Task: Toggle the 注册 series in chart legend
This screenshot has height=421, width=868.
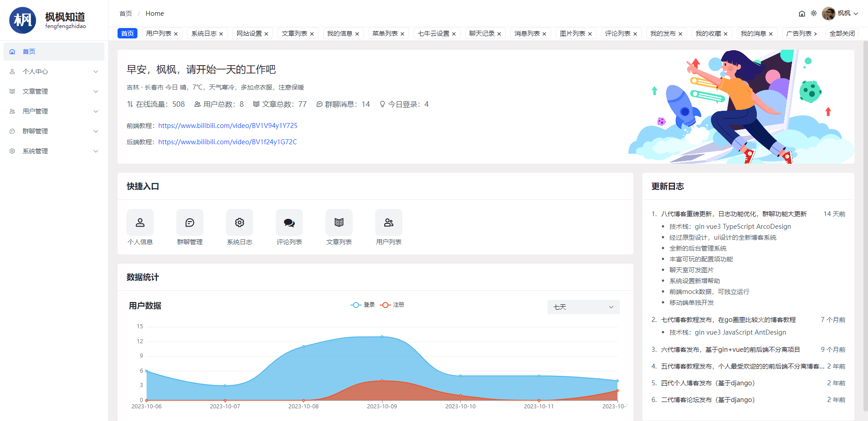Action: click(392, 305)
